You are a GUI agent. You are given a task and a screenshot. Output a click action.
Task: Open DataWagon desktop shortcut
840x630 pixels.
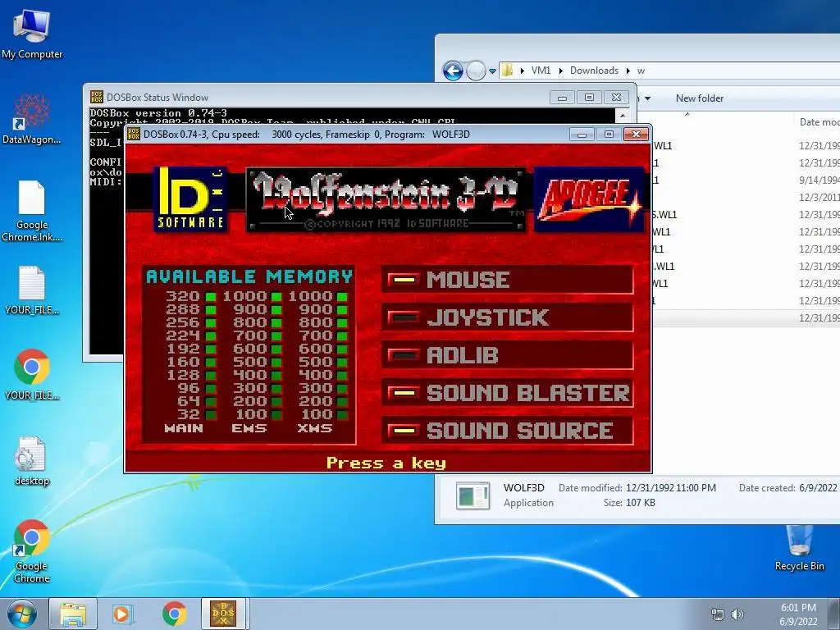(x=32, y=119)
